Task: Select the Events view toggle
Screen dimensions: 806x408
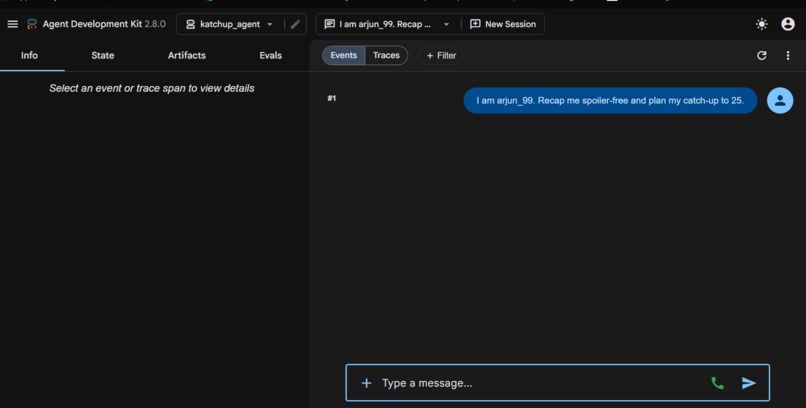Action: (x=343, y=55)
